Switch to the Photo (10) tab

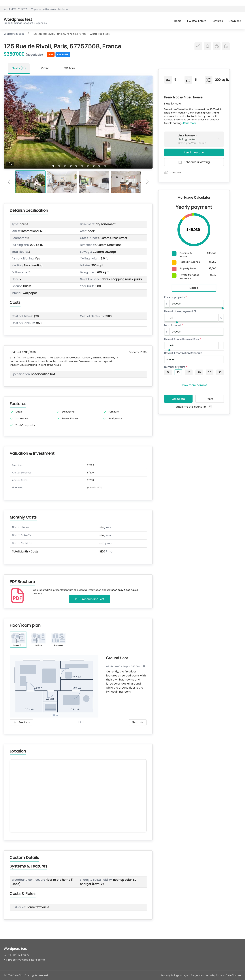click(19, 68)
